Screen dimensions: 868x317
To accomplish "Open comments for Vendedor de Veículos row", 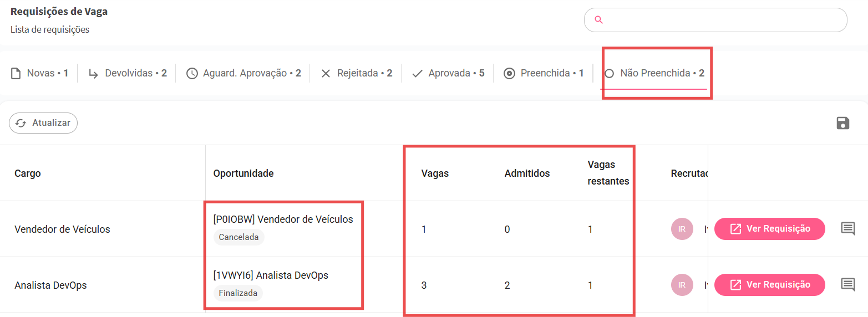I will click(x=847, y=229).
